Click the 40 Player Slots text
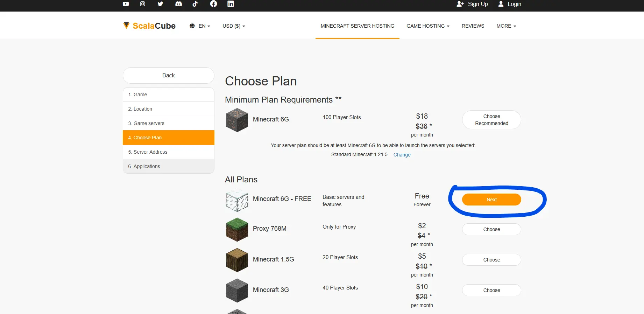 (x=340, y=288)
